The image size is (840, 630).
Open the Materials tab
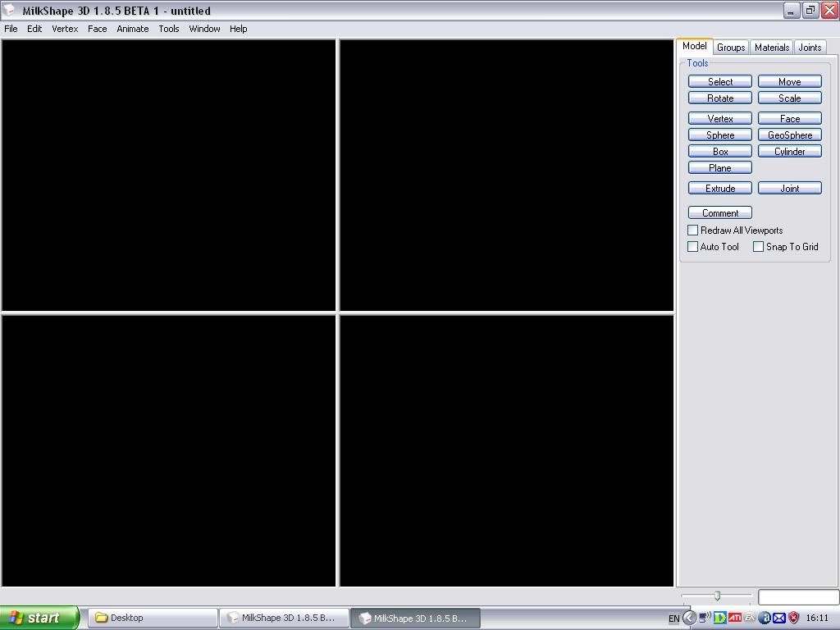771,47
